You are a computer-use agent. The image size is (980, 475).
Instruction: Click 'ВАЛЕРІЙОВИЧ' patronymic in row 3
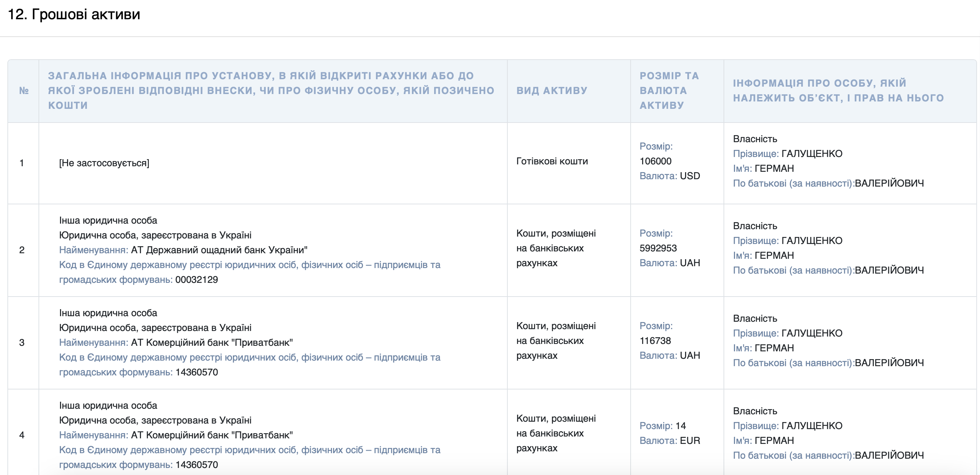point(889,363)
